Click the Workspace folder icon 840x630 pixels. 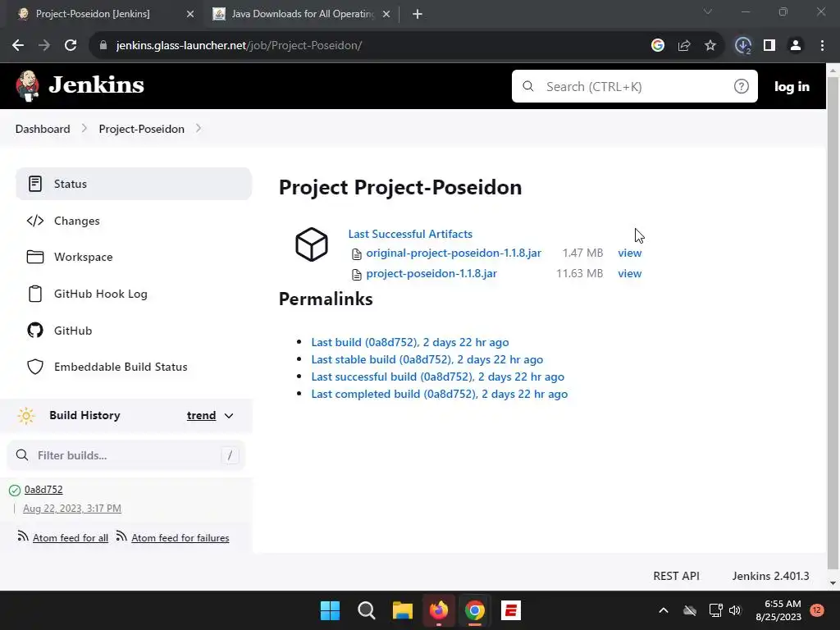pyautogui.click(x=34, y=257)
